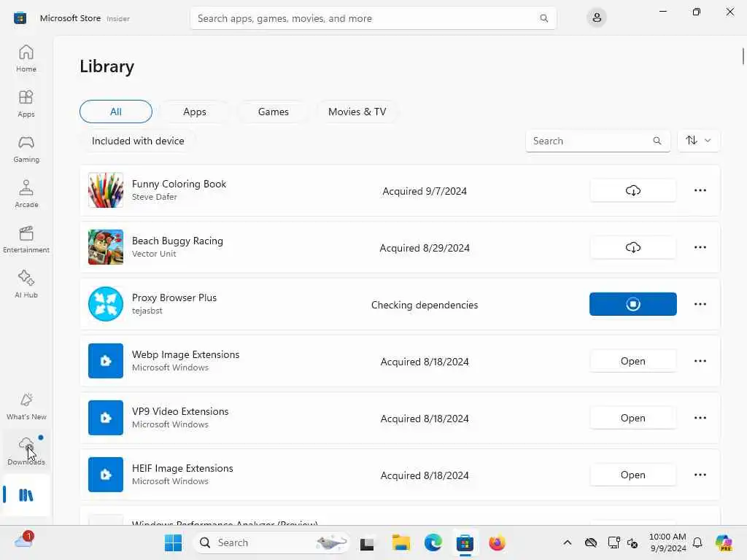Viewport: 747px width, 560px height.
Task: Switch to the Apps filter tab
Action: pos(194,112)
